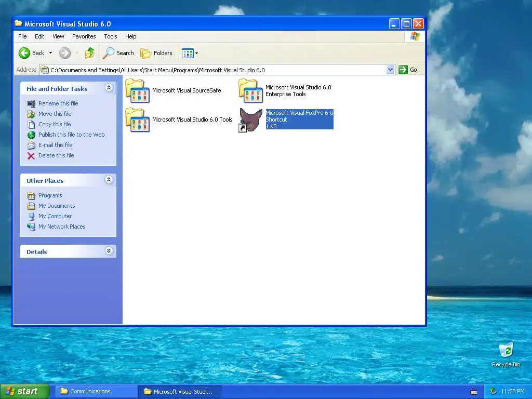Open the Views dropdown button
The width and height of the screenshot is (532, 399).
190,53
